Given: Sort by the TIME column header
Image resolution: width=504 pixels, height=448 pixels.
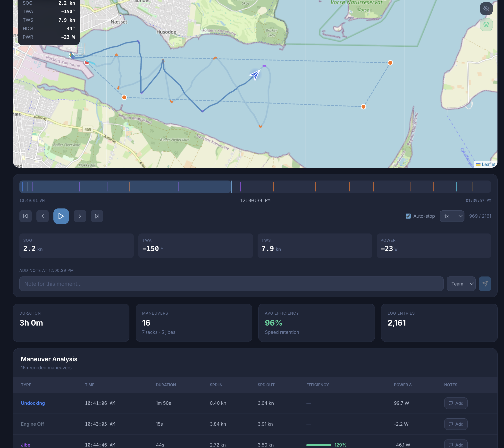Looking at the screenshot, I should point(90,385).
